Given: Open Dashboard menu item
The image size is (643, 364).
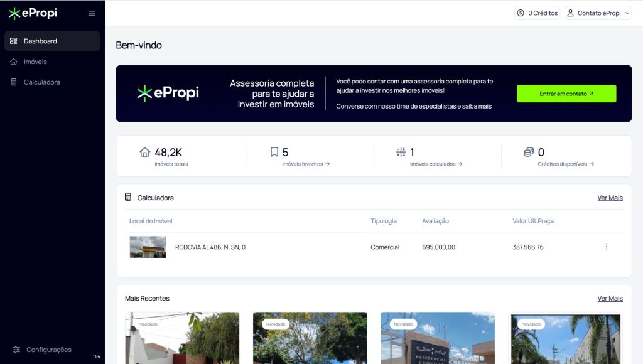Looking at the screenshot, I should click(x=52, y=41).
